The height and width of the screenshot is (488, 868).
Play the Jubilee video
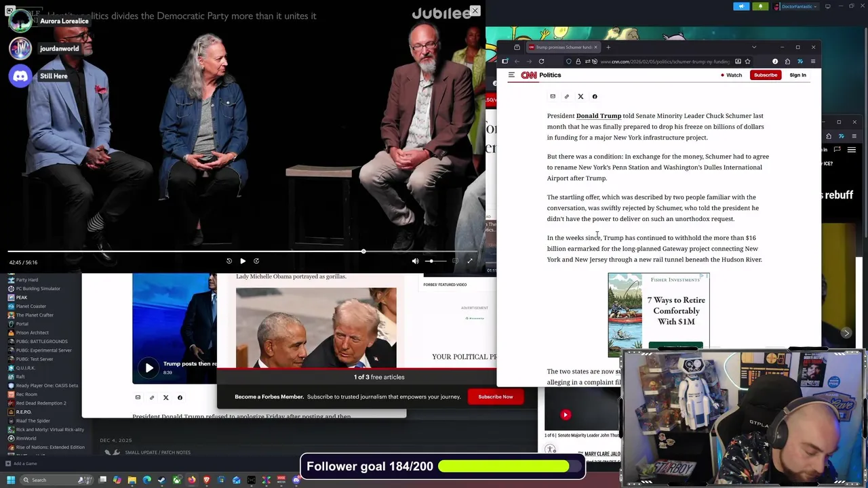(243, 261)
